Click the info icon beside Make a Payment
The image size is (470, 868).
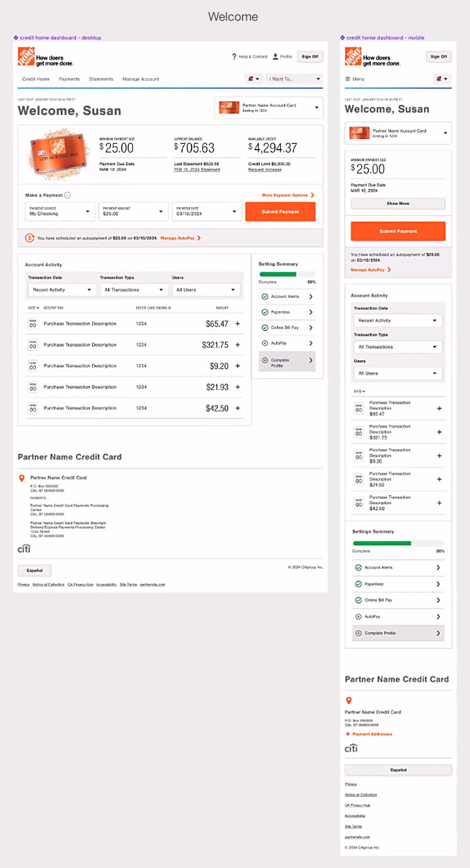coord(67,195)
